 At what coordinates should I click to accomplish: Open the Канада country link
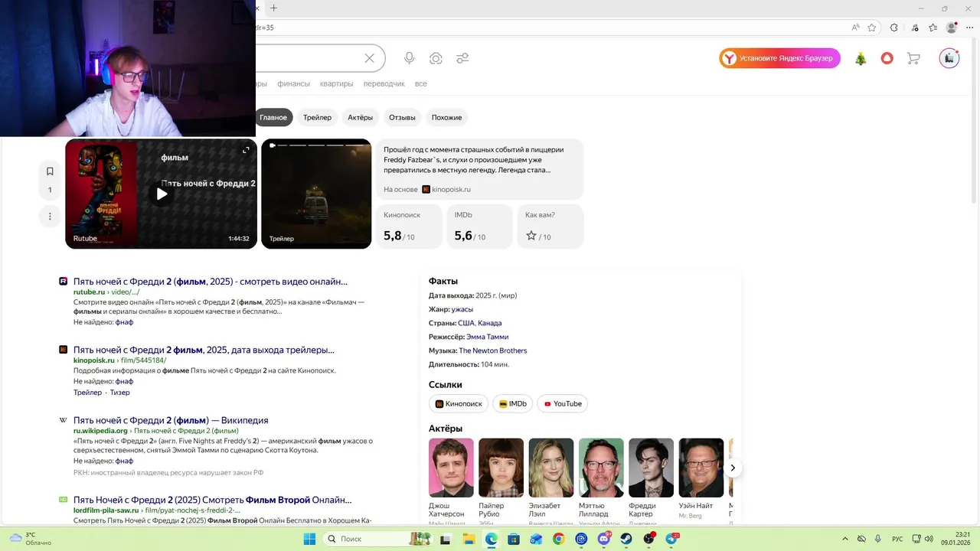tap(490, 323)
